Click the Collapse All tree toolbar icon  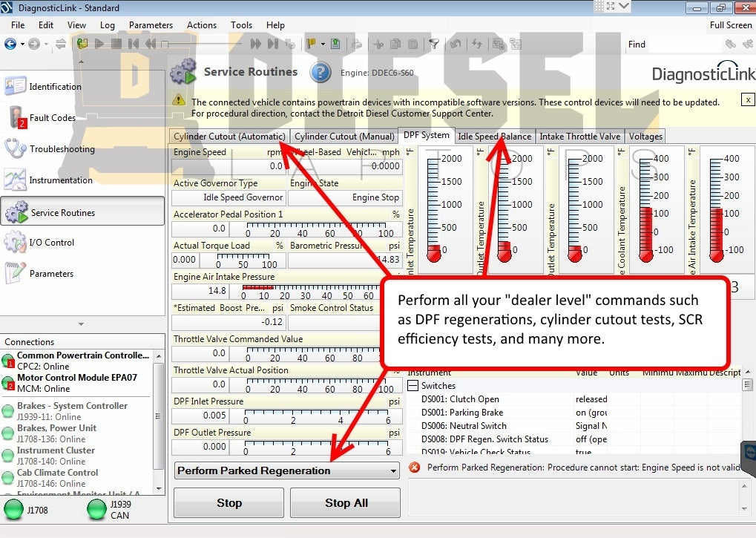point(516,44)
